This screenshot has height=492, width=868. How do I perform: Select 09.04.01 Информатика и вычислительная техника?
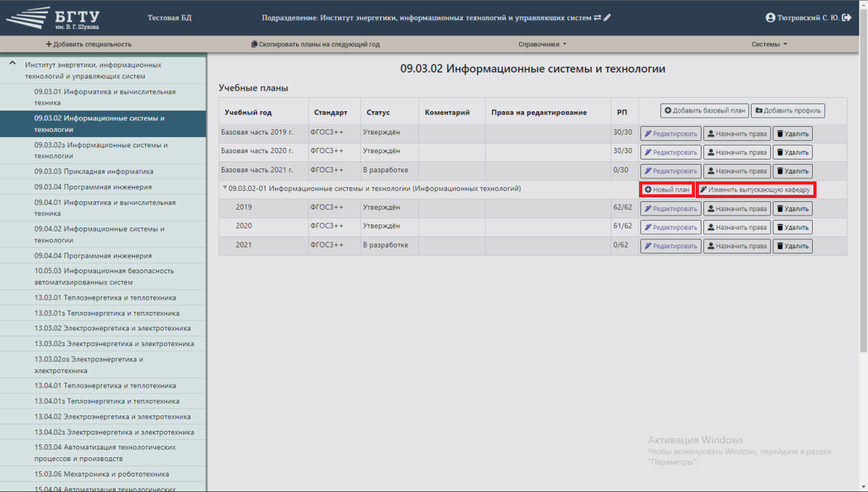(103, 208)
